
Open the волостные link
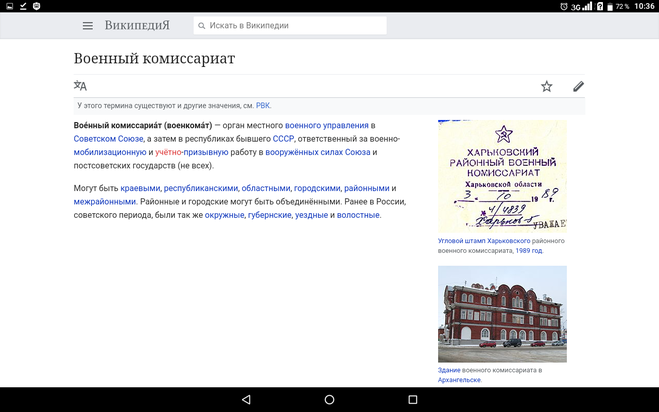coord(358,215)
